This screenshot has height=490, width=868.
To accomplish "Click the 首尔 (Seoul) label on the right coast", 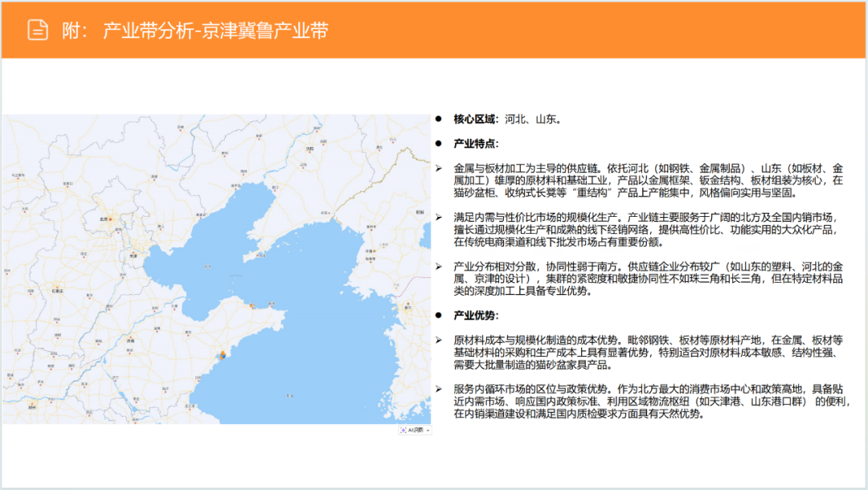I will 407,308.
